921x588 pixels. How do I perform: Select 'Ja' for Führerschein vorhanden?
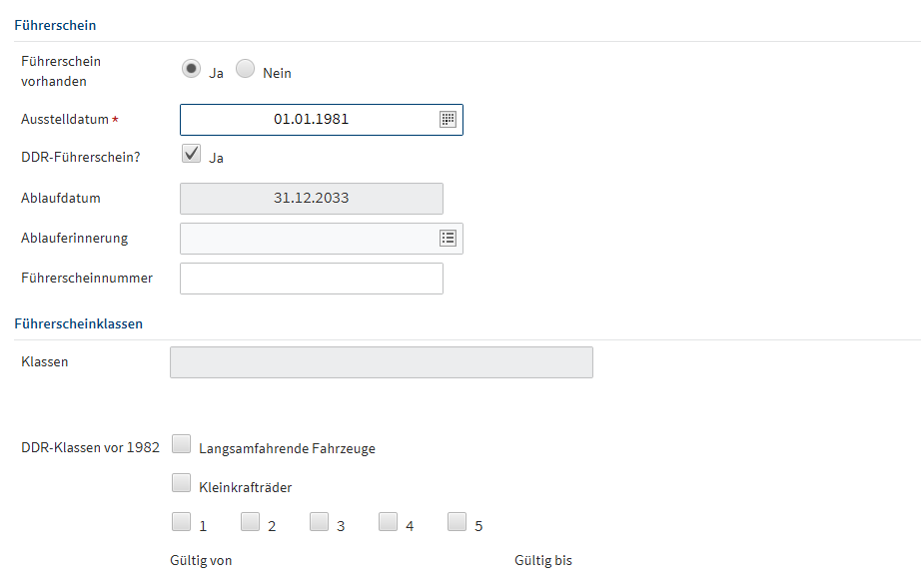pos(191,69)
